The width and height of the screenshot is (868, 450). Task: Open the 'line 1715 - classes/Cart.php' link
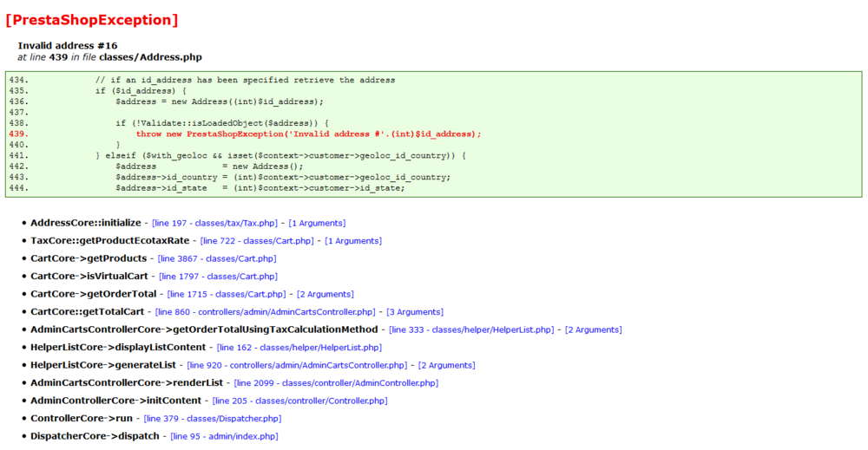click(227, 294)
